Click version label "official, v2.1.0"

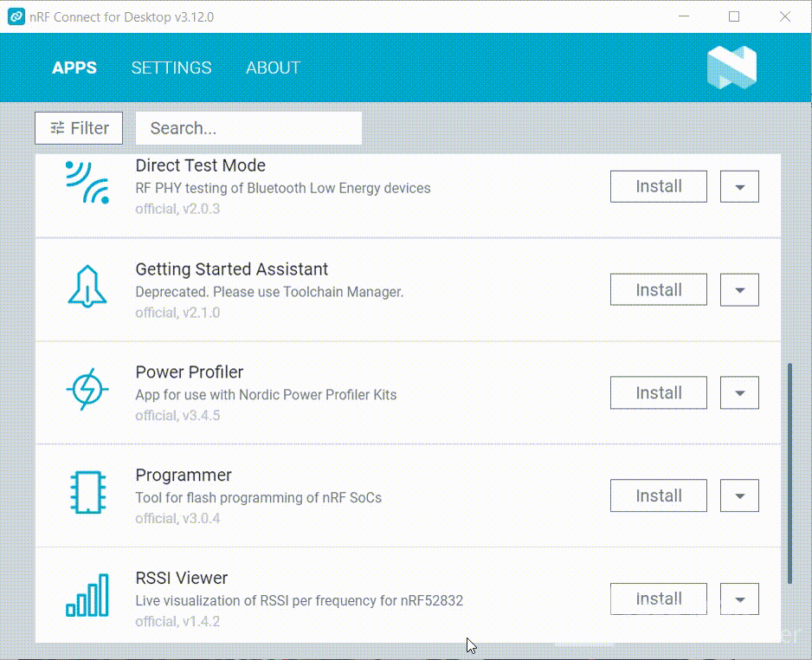(x=177, y=313)
